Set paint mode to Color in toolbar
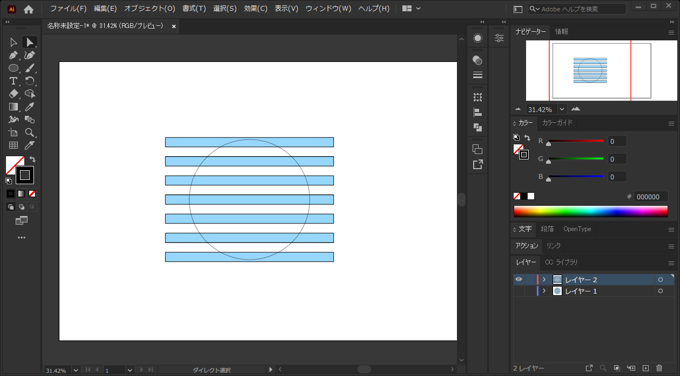 click(10, 194)
